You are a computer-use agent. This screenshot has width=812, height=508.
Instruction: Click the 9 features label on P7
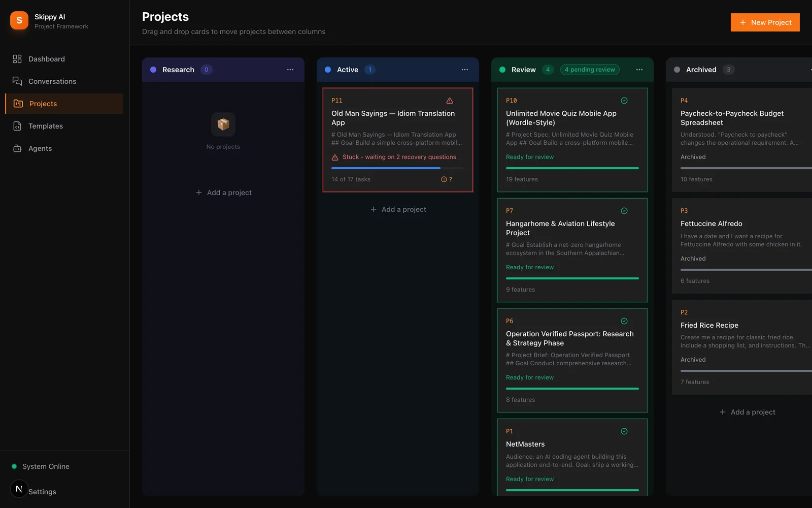(x=520, y=290)
